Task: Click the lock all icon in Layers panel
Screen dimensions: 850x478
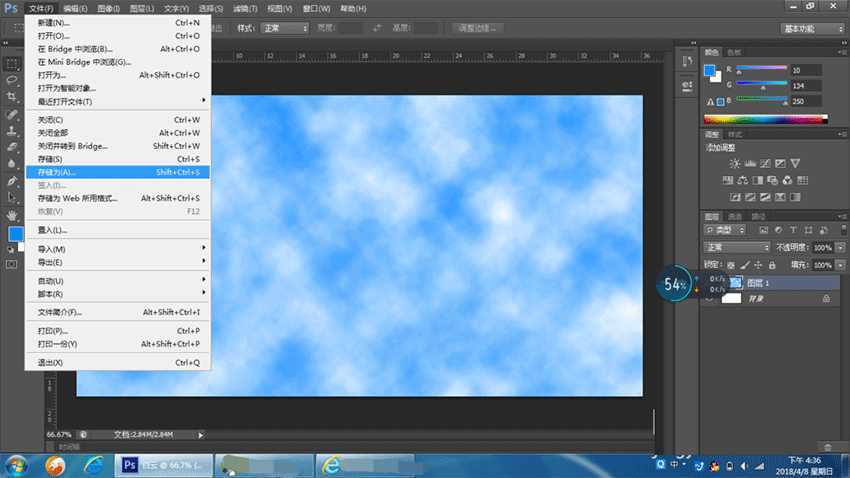Action: tap(774, 264)
